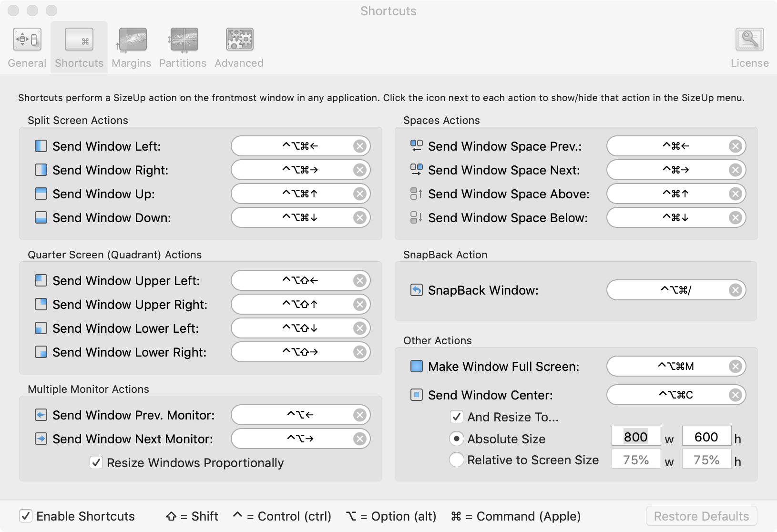Viewport: 777px width, 532px height.
Task: Click the Send Window Upper Right icon
Action: coord(41,304)
